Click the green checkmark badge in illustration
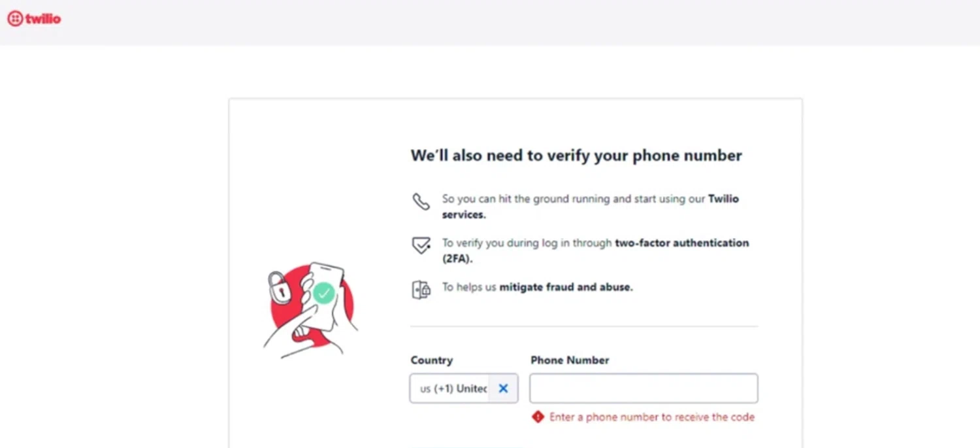980x448 pixels. point(323,292)
